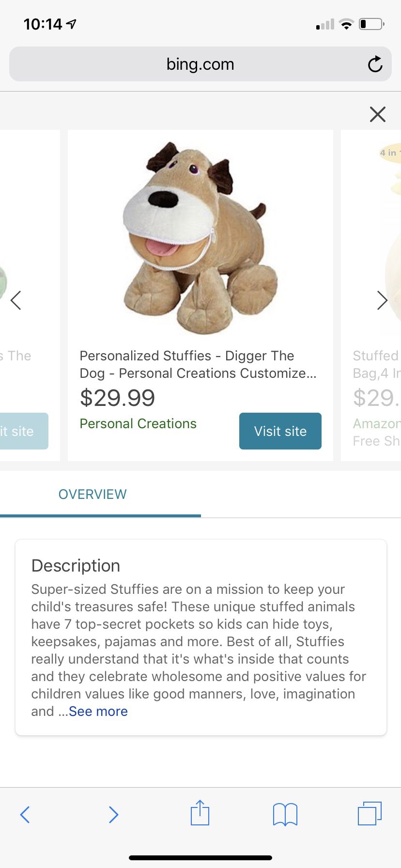401x868 pixels.
Task: Go back in Safari history
Action: click(x=25, y=814)
